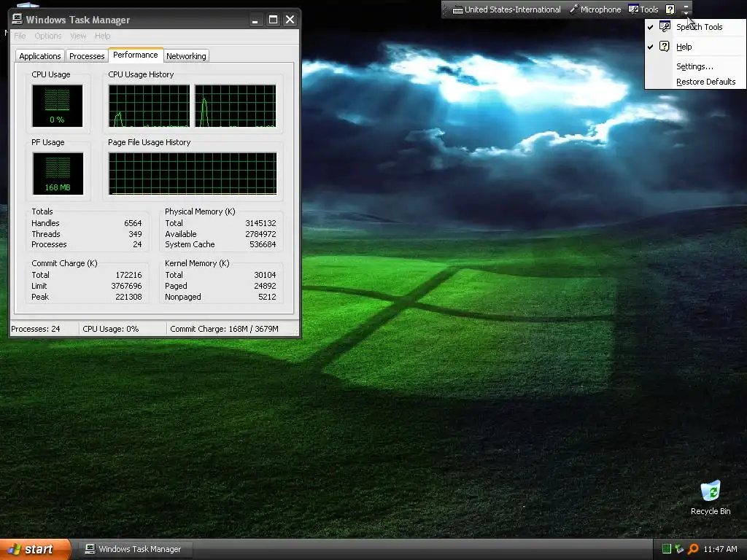Click the Speech Tools icon in popup menu
Screen dimensions: 747x560
[x=665, y=26]
